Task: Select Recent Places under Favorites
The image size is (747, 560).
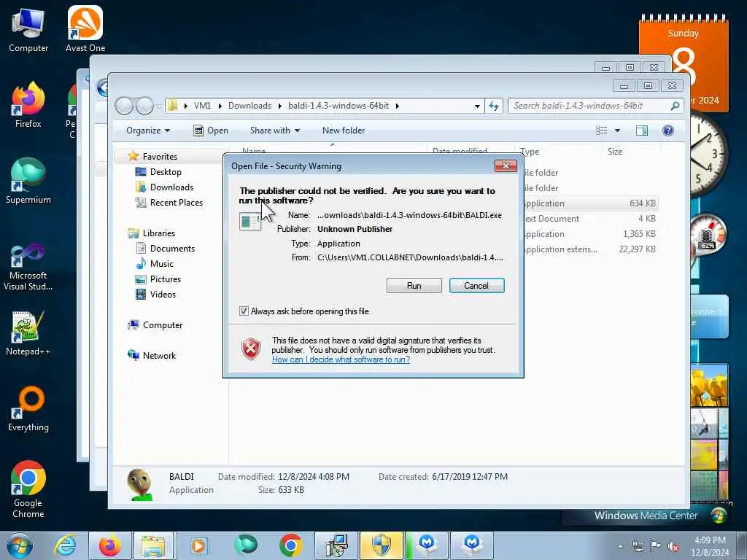Action: click(177, 203)
